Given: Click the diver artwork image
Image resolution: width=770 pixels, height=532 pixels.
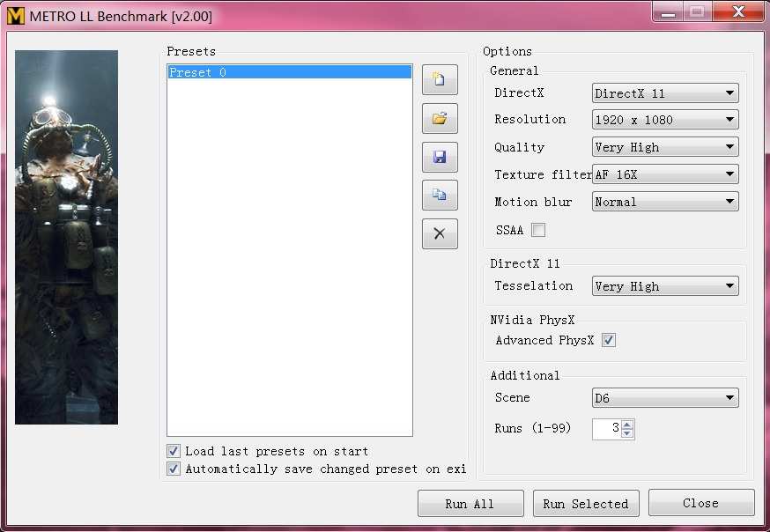Looking at the screenshot, I should click(66, 237).
